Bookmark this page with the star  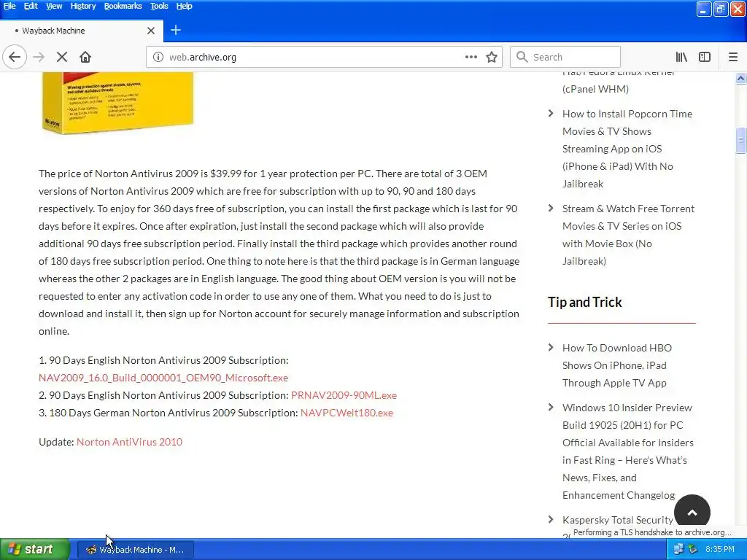pos(492,57)
